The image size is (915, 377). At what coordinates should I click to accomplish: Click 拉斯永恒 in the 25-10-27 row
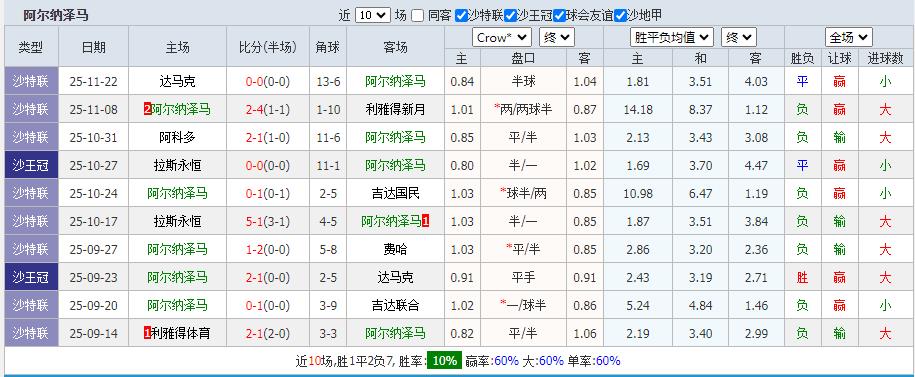coord(177,166)
